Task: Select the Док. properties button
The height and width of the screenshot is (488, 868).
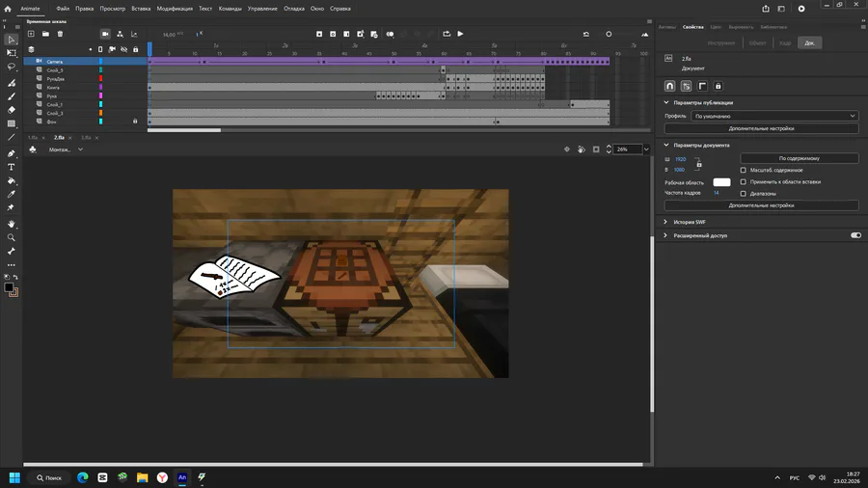Action: coord(809,42)
